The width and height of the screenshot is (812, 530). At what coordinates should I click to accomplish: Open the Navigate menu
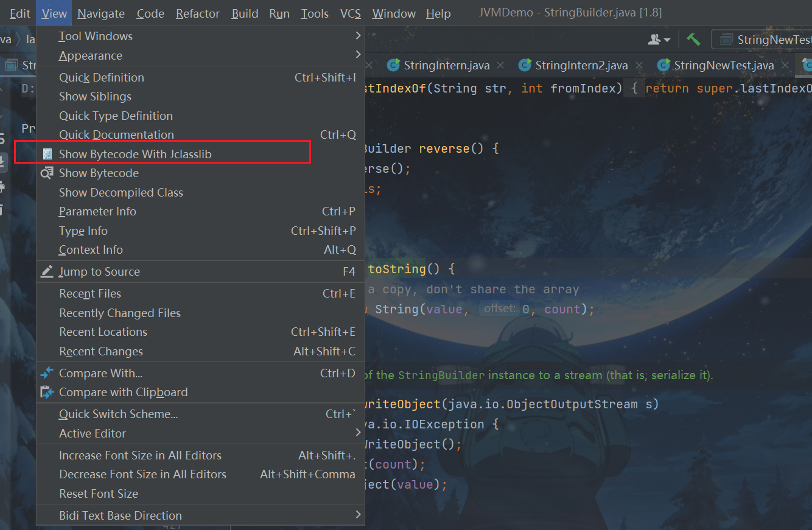[101, 13]
